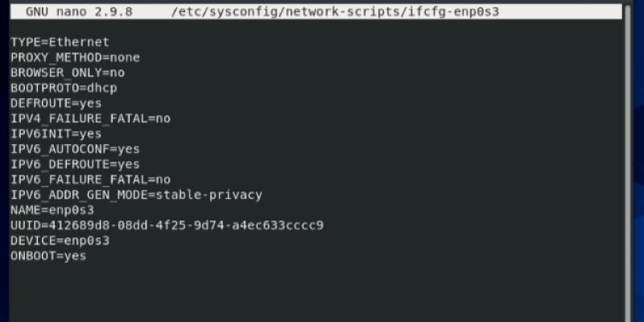644x322 pixels.
Task: Click the UUID value line
Action: click(167, 225)
